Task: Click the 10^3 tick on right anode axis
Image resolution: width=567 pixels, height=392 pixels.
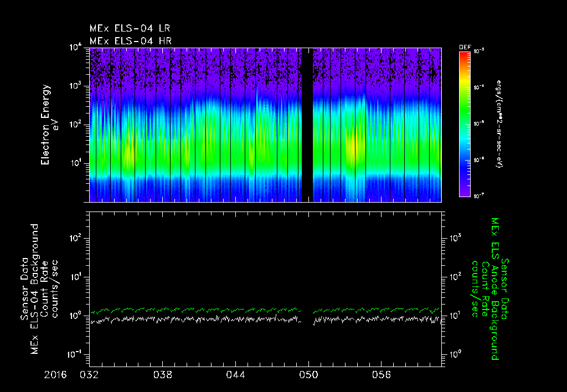Action: click(456, 238)
